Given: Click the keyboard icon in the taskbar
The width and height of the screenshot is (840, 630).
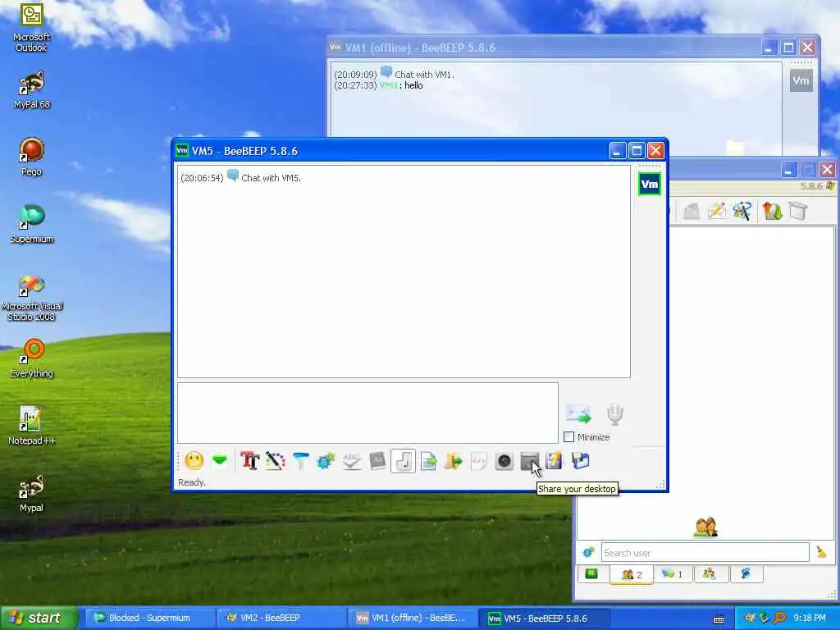Looking at the screenshot, I should click(719, 619).
